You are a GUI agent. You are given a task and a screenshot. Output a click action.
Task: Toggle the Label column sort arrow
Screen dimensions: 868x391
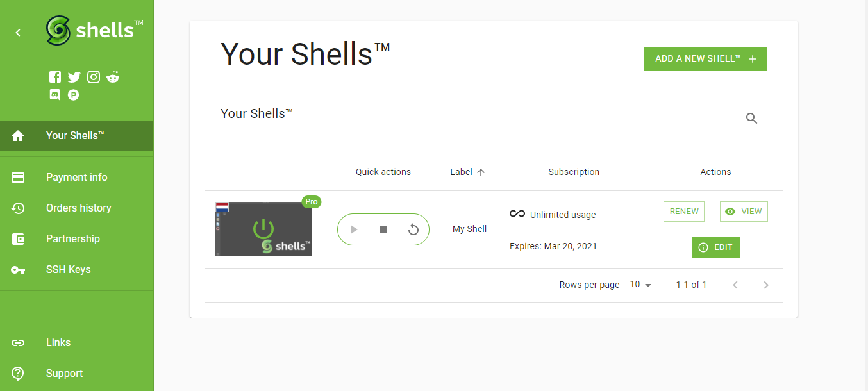(x=481, y=172)
